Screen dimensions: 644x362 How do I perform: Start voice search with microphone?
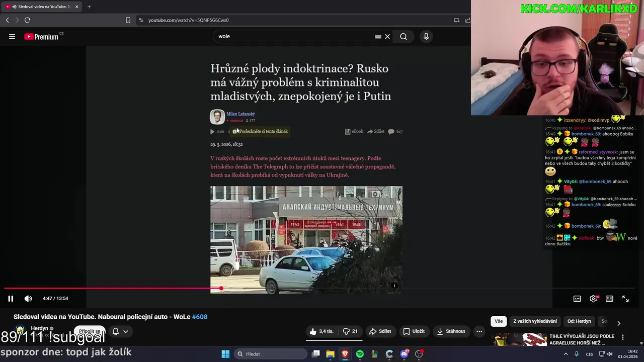click(426, 36)
